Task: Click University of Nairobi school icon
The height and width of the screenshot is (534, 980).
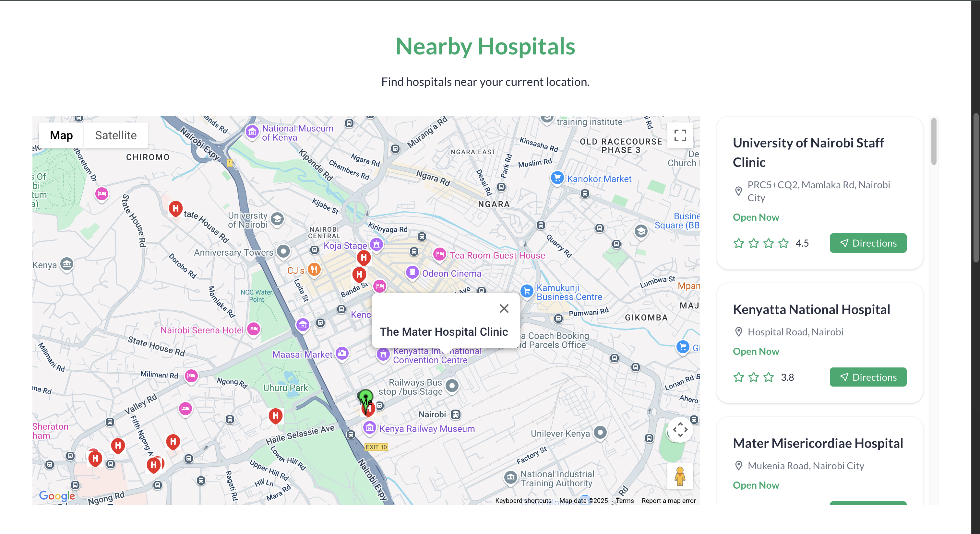Action: pos(277,219)
